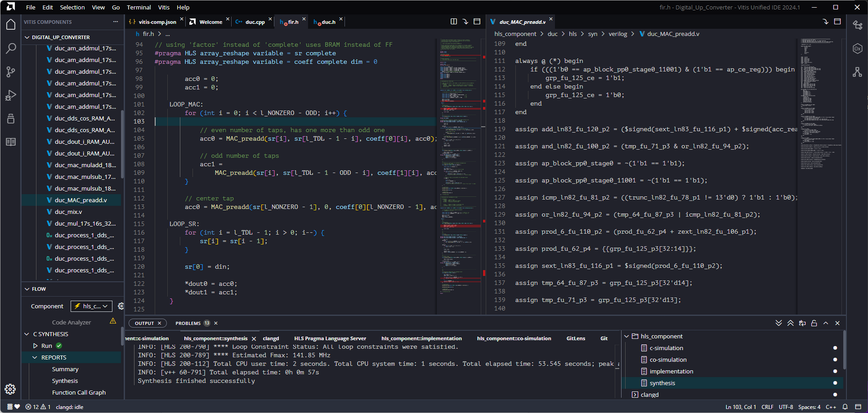Open the hls component dropdown

(x=91, y=306)
